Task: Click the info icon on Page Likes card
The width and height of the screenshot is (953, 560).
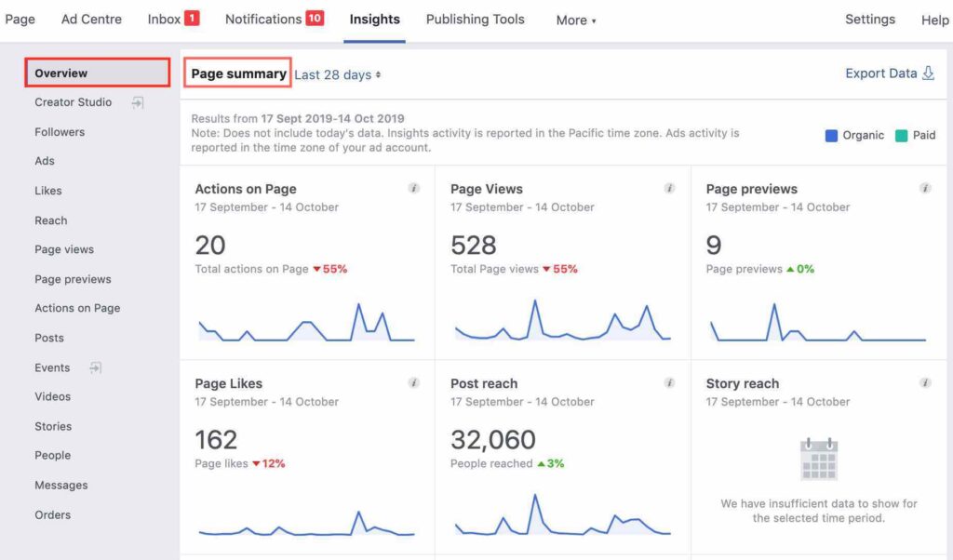Action: pos(414,382)
